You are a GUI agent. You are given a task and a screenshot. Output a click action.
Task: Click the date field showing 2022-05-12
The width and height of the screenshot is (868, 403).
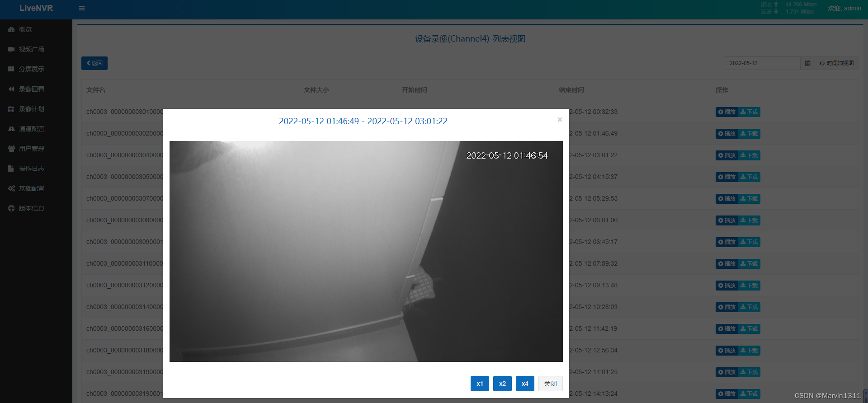762,63
